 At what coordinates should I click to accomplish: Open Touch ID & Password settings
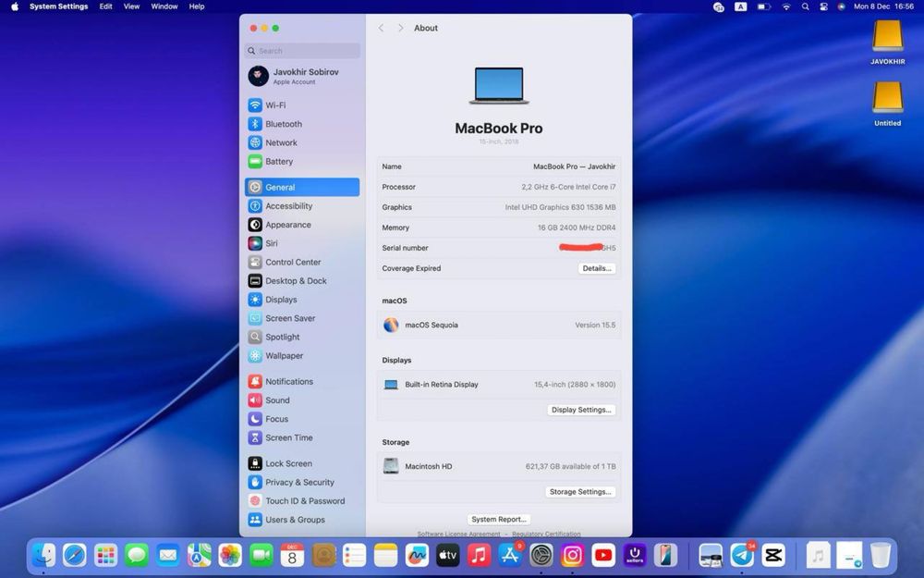tap(302, 500)
